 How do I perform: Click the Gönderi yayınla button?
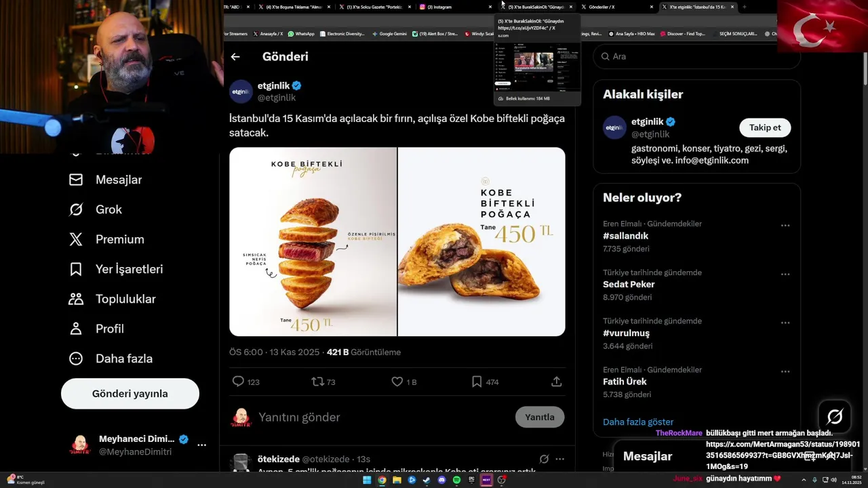pyautogui.click(x=130, y=394)
